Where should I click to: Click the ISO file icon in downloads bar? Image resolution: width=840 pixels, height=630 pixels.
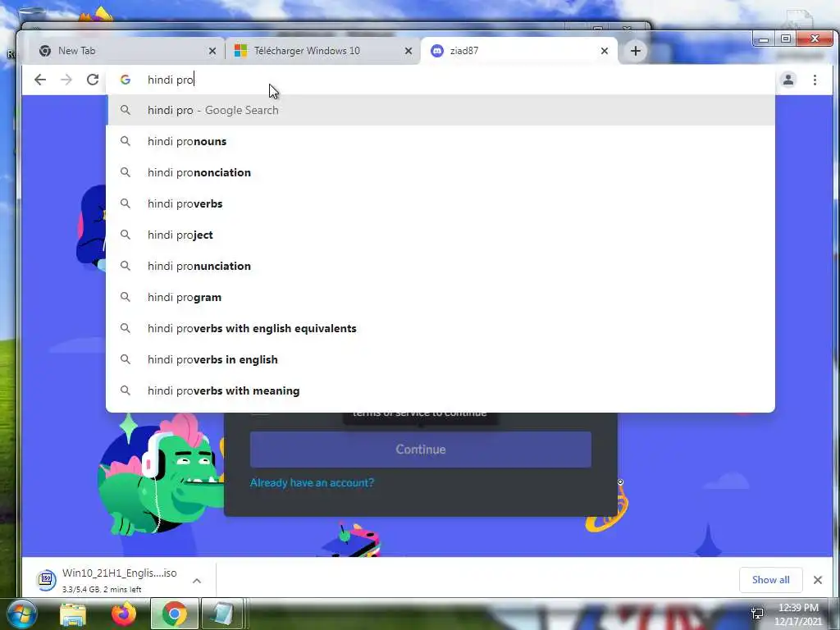point(46,580)
